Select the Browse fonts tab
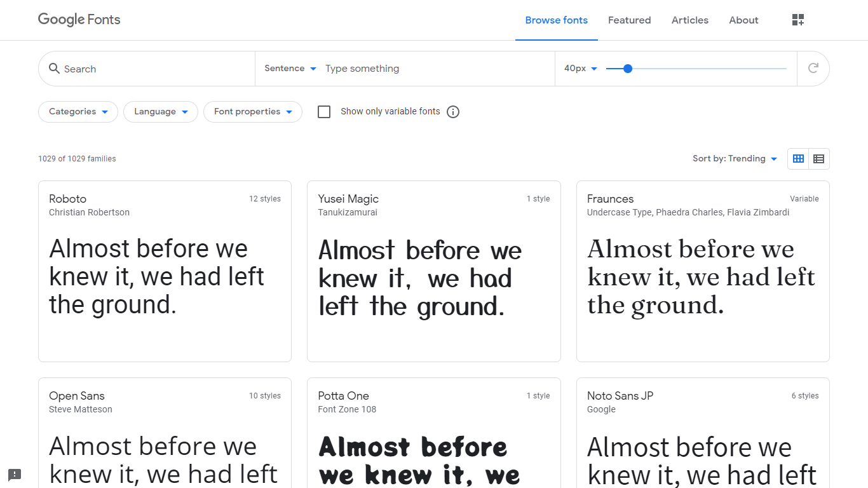This screenshot has width=868, height=488. tap(557, 20)
